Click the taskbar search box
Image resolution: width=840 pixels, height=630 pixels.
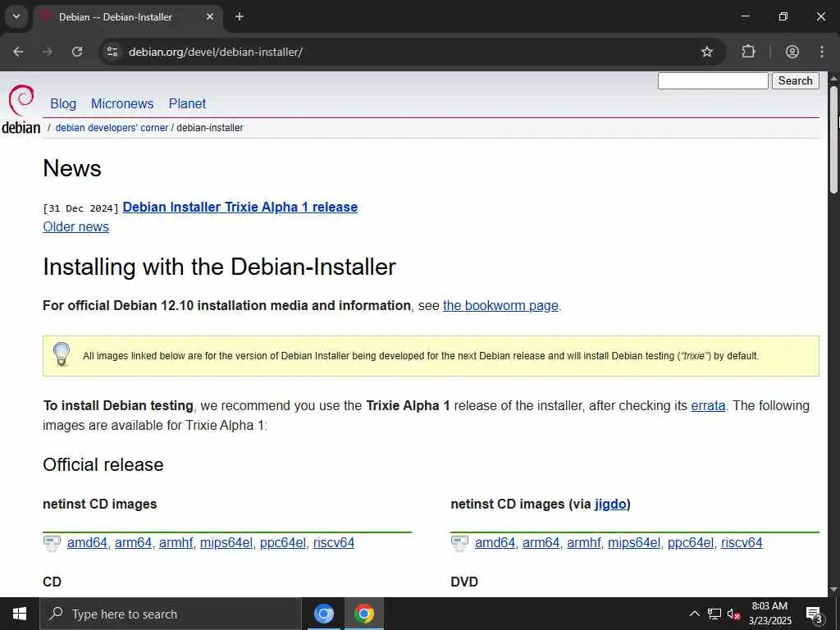(x=171, y=614)
